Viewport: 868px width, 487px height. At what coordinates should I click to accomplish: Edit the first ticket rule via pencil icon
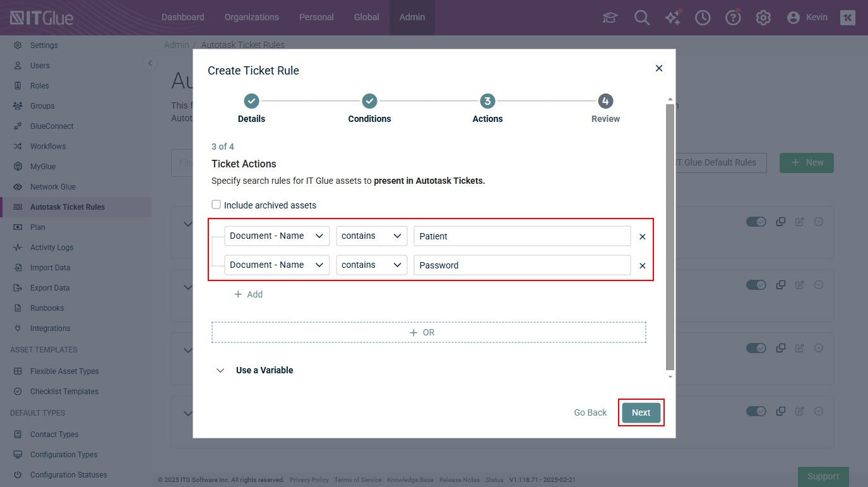coord(800,222)
